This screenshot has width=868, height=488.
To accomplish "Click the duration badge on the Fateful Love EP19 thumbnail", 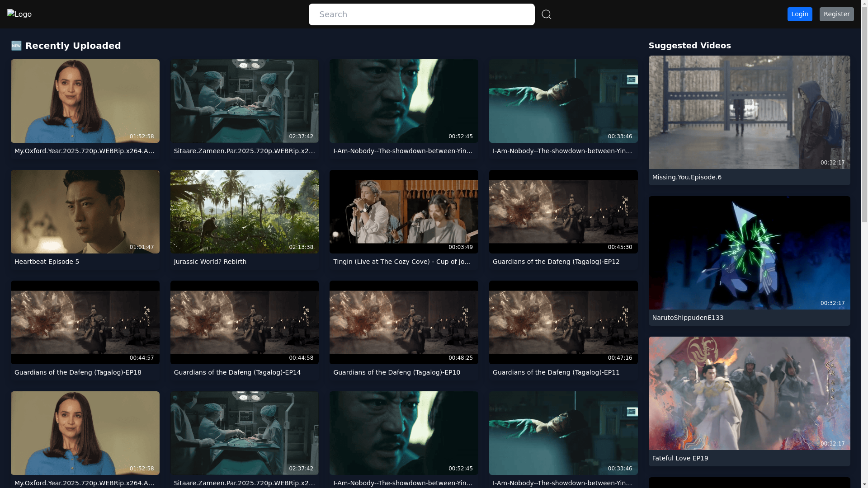I will click(x=832, y=444).
